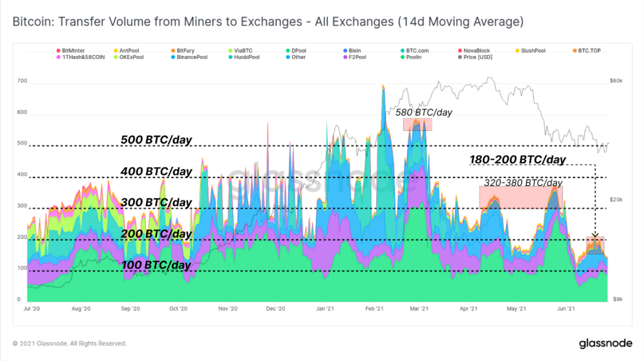Click the Mar '21 axis label
Image resolution: width=644 pixels, height=361 pixels.
point(419,309)
